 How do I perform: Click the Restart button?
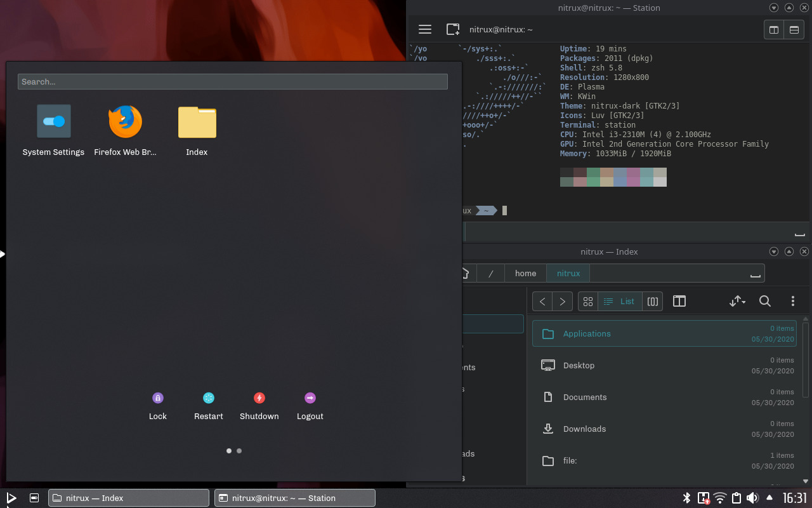[208, 398]
